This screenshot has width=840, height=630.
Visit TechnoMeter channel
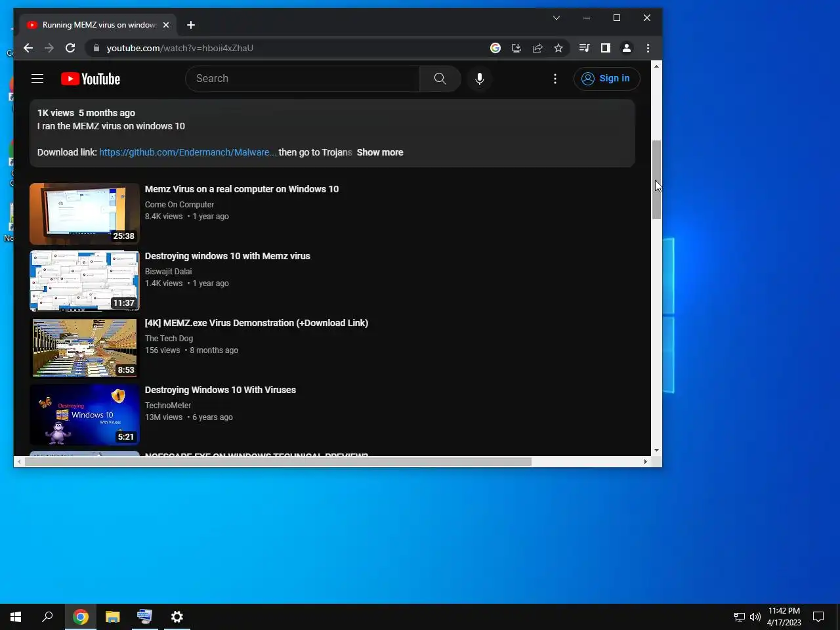coord(168,406)
